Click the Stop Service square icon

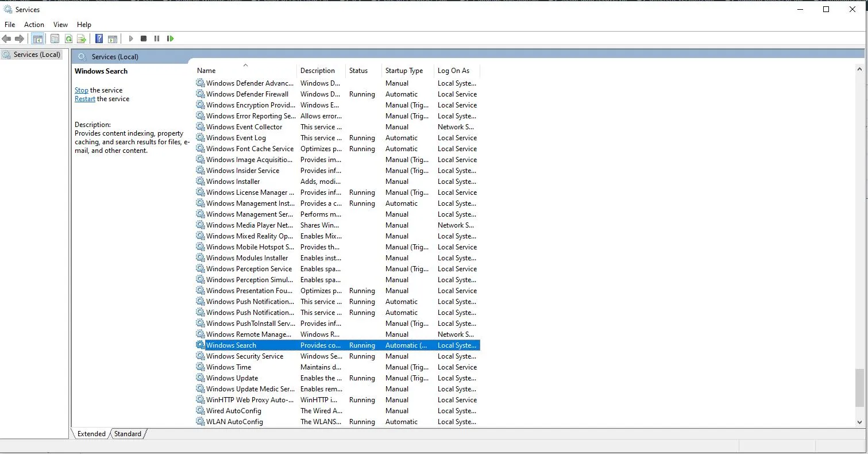pyautogui.click(x=144, y=39)
